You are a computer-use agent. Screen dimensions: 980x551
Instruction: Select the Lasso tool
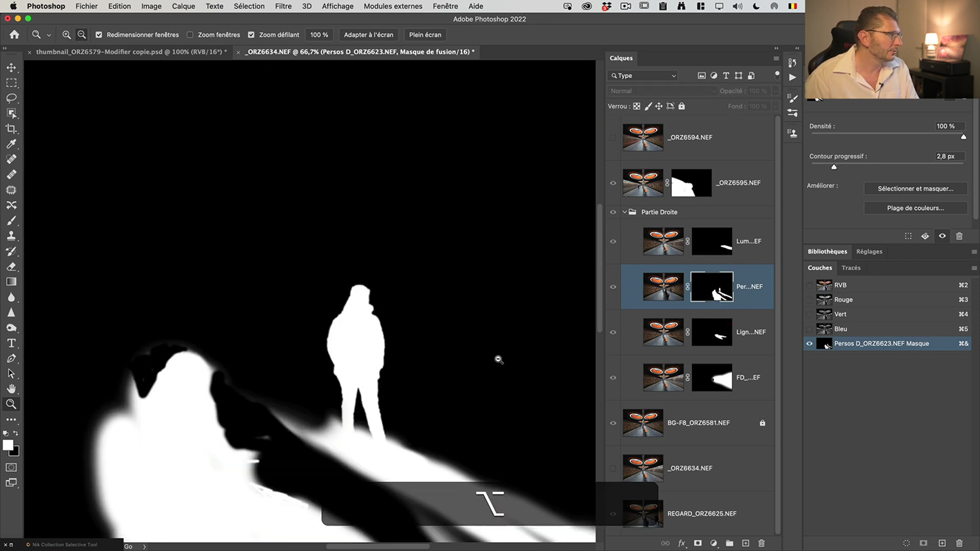(x=12, y=98)
